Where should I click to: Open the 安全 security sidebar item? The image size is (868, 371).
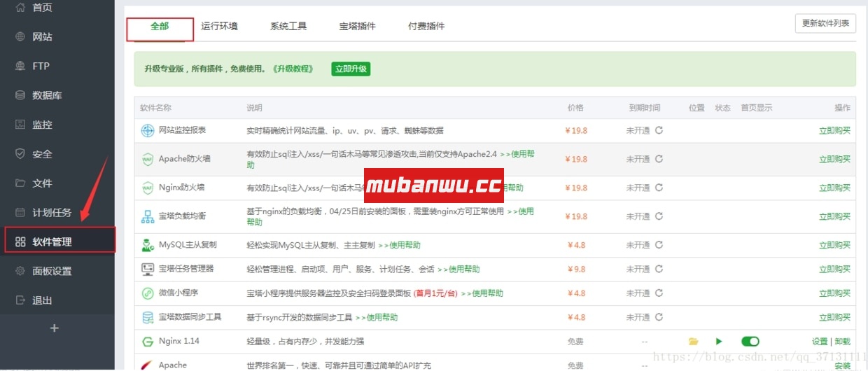[57, 154]
